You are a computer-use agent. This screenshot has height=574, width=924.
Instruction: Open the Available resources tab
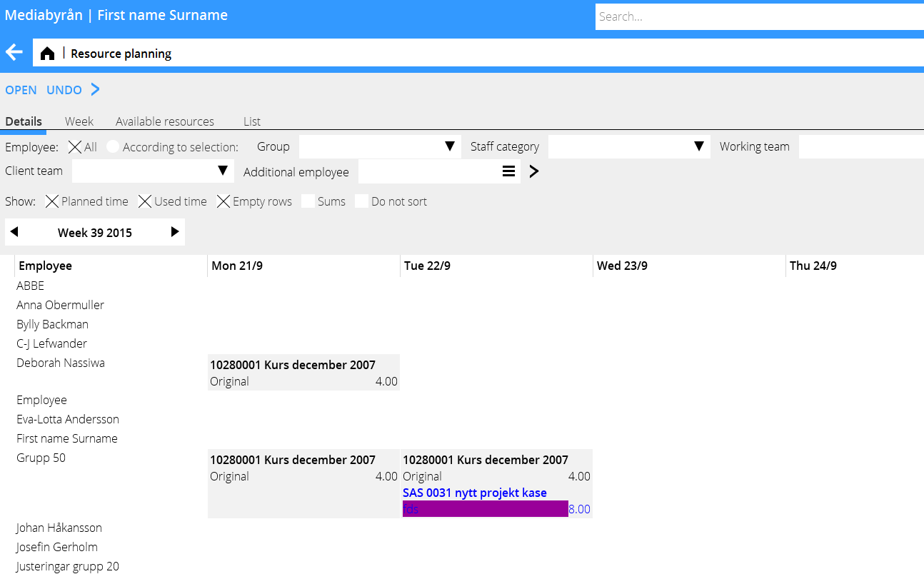click(x=165, y=121)
